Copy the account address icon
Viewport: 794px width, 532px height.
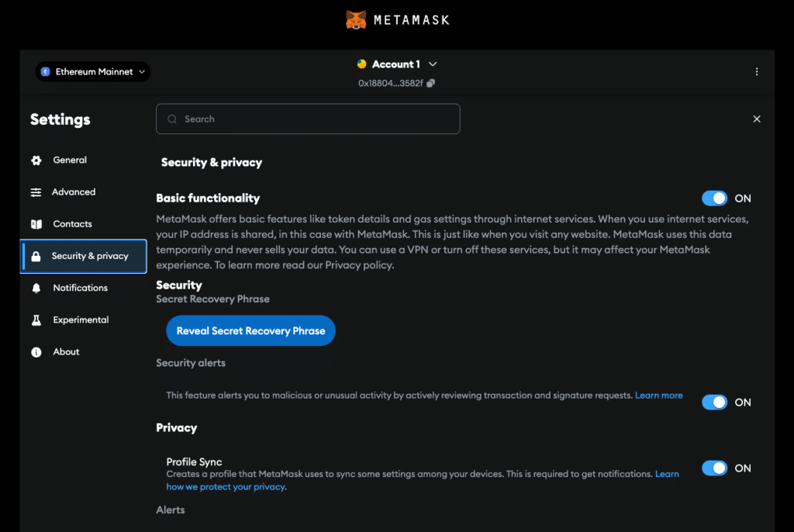click(x=431, y=83)
